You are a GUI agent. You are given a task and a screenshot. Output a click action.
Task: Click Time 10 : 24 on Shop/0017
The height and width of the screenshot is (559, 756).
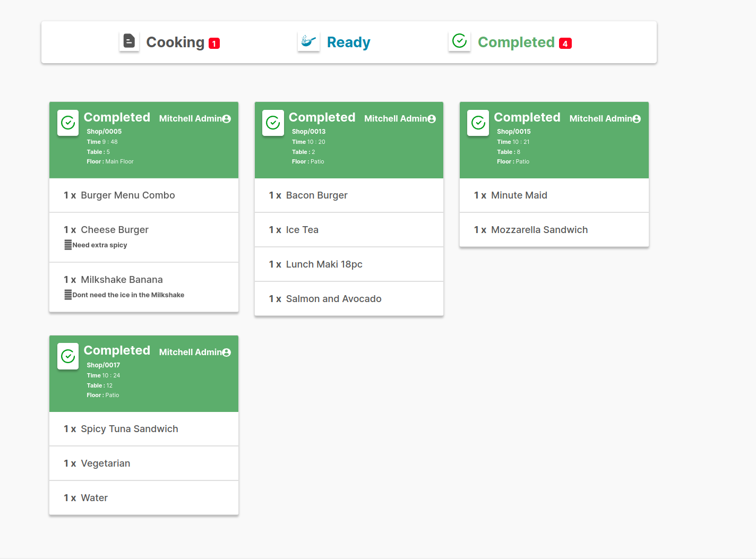coord(104,375)
